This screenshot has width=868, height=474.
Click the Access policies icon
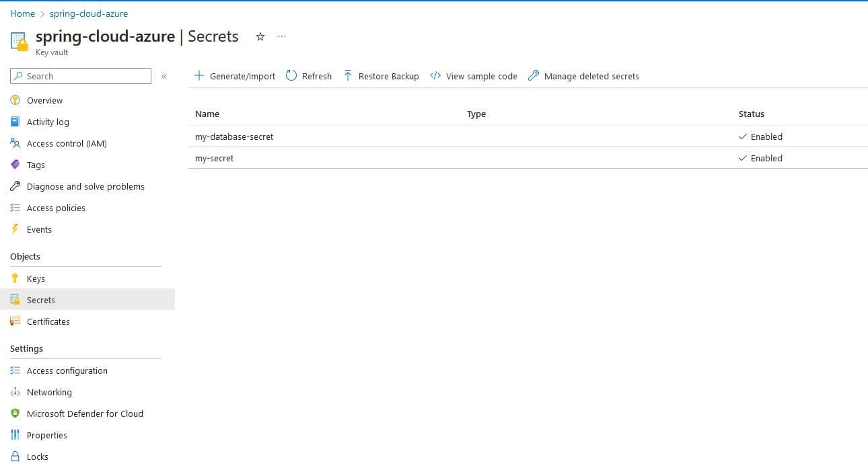click(x=15, y=208)
